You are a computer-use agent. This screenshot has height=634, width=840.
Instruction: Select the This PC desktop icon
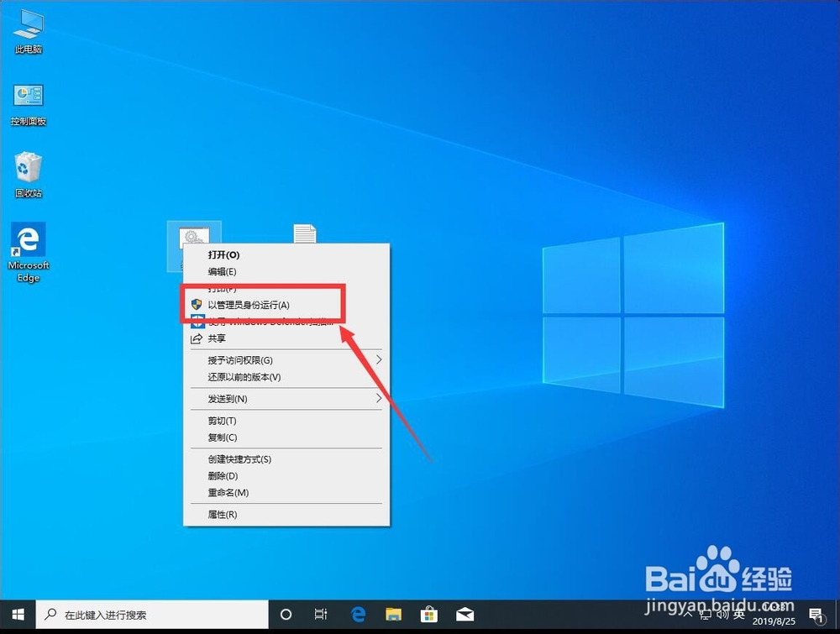pos(29,32)
